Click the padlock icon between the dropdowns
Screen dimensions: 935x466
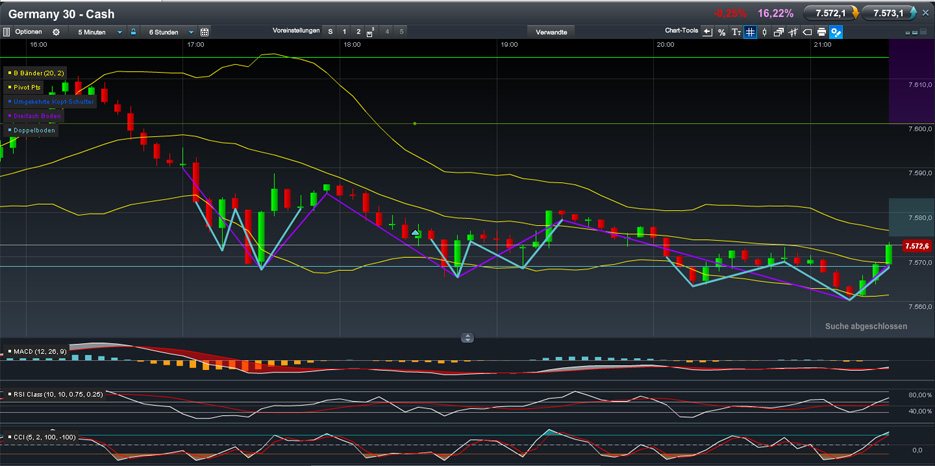(133, 32)
